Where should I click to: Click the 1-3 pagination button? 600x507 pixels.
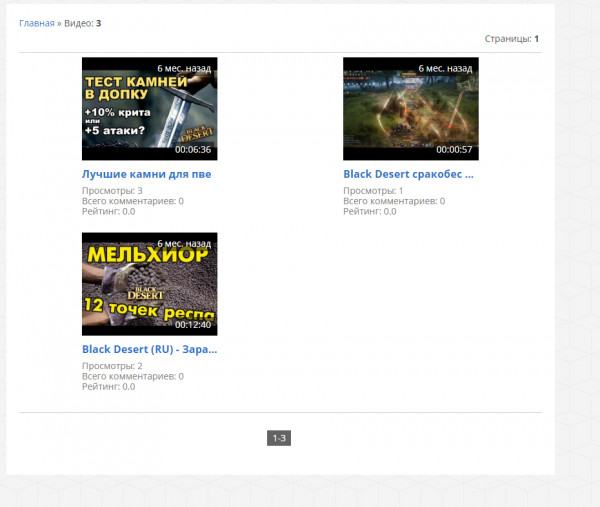click(279, 438)
